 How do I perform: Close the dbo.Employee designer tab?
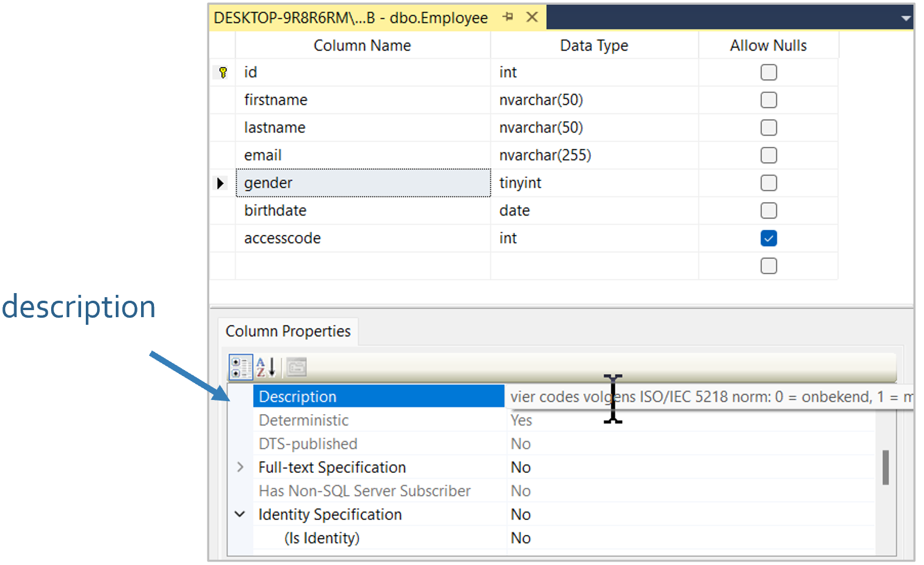[532, 18]
